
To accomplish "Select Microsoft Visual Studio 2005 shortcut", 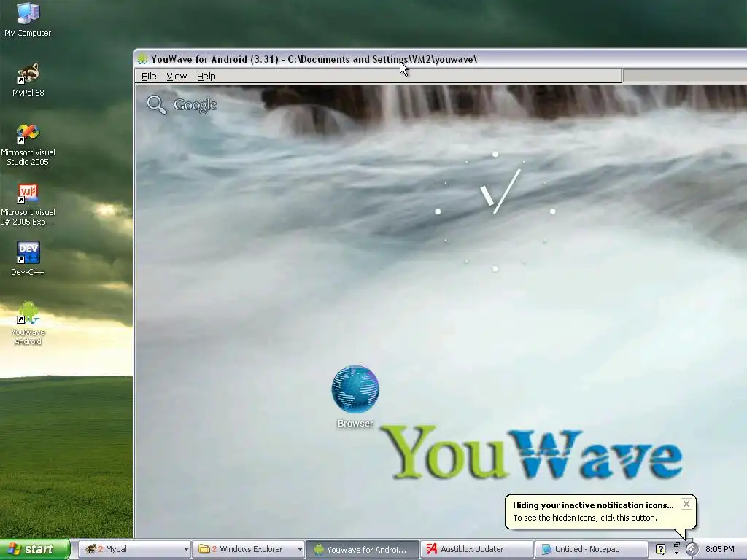I will (28, 144).
